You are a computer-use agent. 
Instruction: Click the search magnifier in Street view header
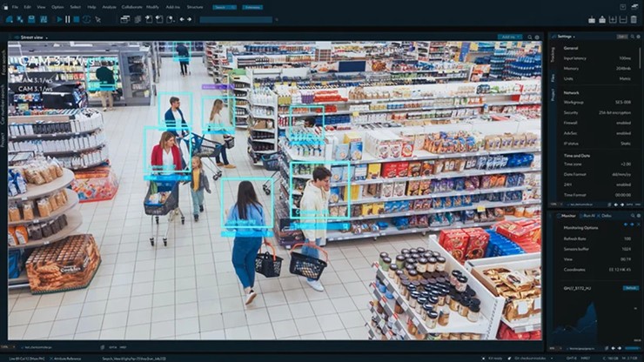click(x=532, y=37)
